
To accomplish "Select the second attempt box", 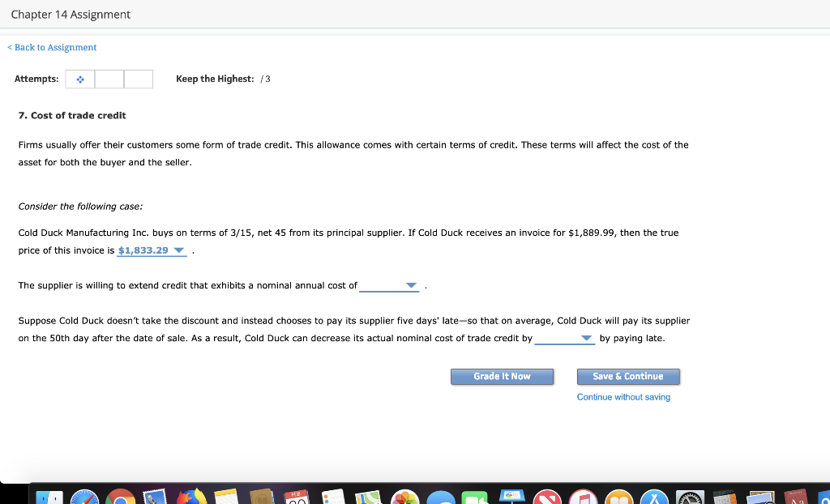I will pos(109,79).
